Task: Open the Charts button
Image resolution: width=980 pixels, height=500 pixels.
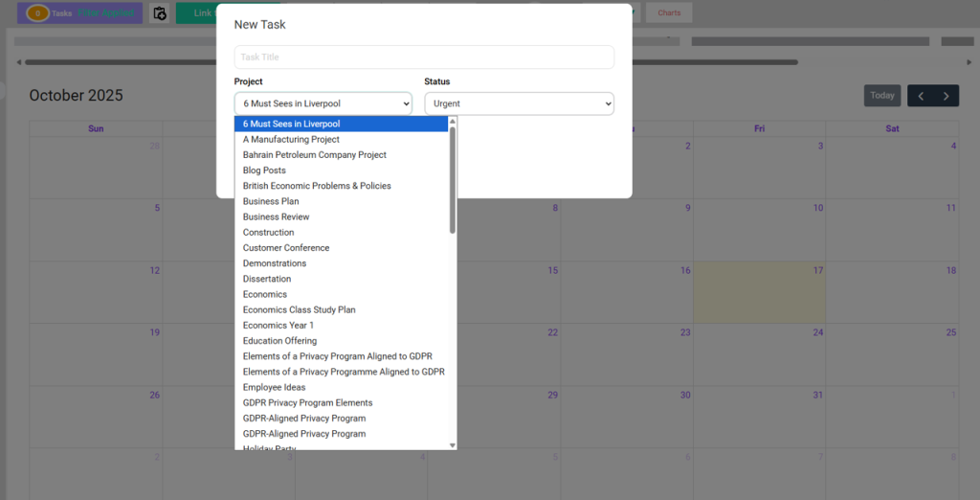Action: (669, 12)
